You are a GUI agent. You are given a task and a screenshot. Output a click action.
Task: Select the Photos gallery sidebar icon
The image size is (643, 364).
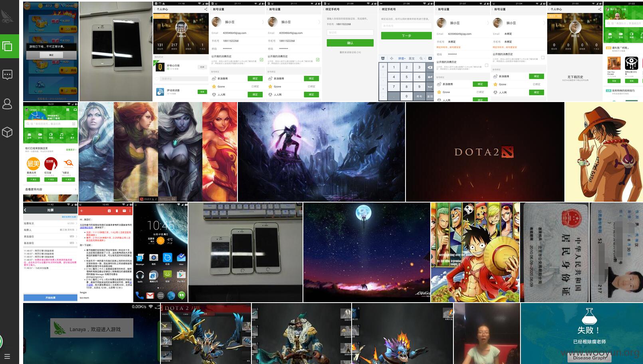(x=7, y=46)
